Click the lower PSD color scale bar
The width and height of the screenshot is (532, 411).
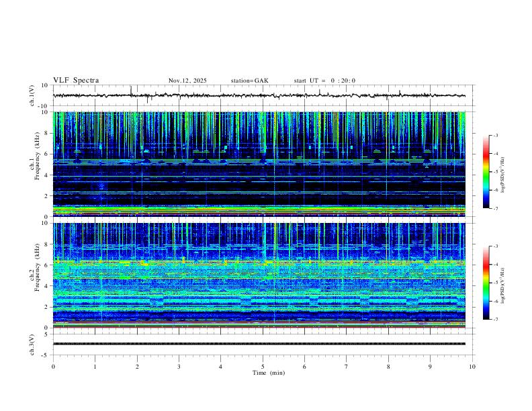[486, 283]
